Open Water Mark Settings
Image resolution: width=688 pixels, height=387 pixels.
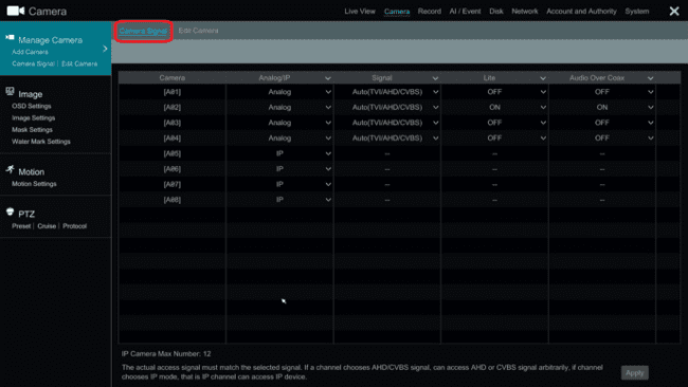(41, 142)
